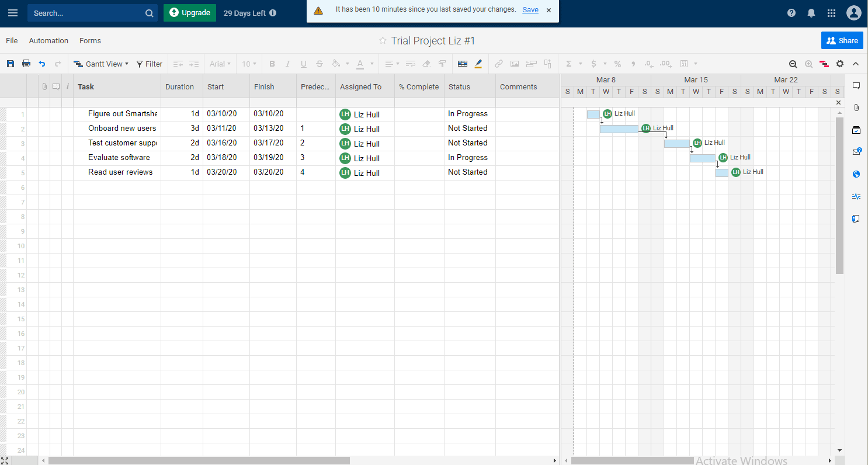Dismiss the save reminder notification
Screen dimensions: 868x465
[x=548, y=10]
